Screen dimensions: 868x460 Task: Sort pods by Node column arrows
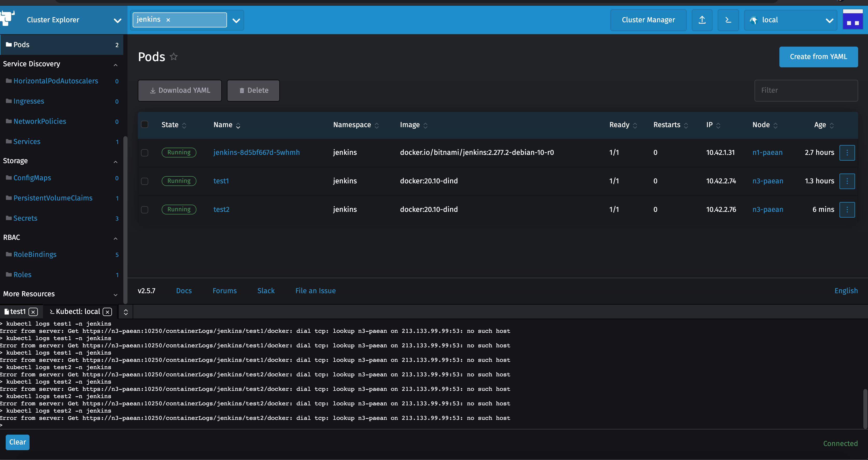pyautogui.click(x=775, y=125)
